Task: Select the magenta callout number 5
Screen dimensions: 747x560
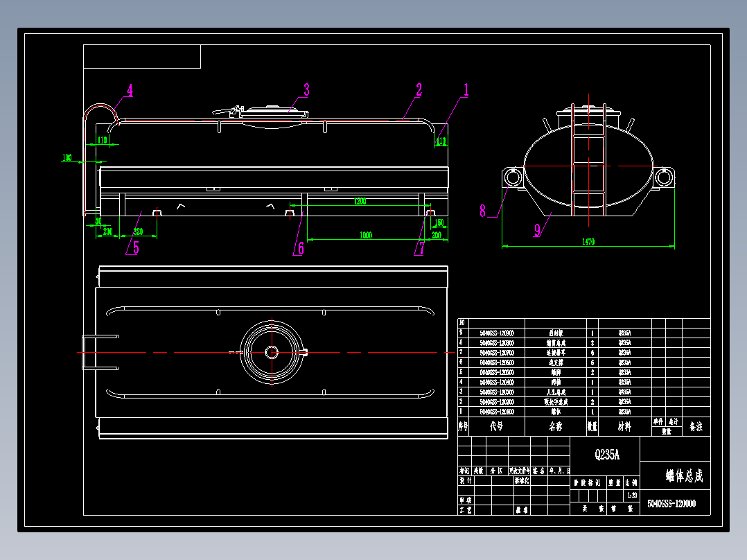Action: pyautogui.click(x=136, y=247)
